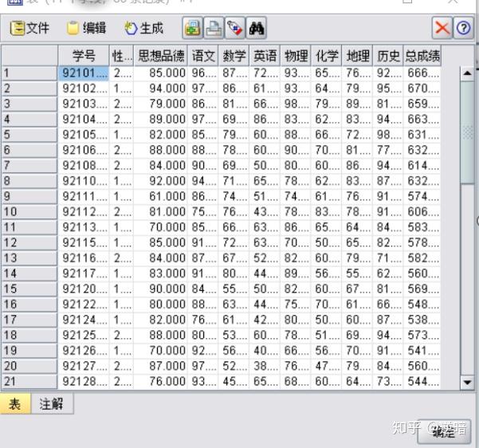Click the 学号 cell 92102 in row 2
479x448 pixels.
click(84, 88)
